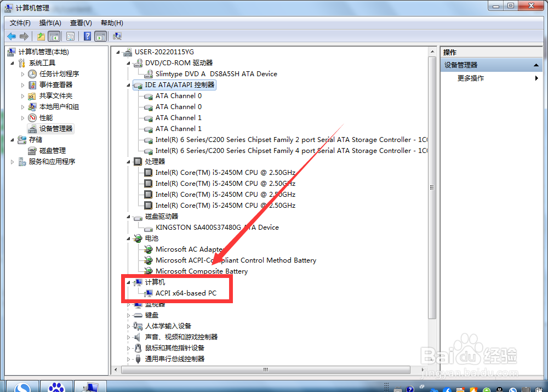Toggle the Show/Hide Console Tree icon
This screenshot has width=548, height=392.
(x=54, y=36)
